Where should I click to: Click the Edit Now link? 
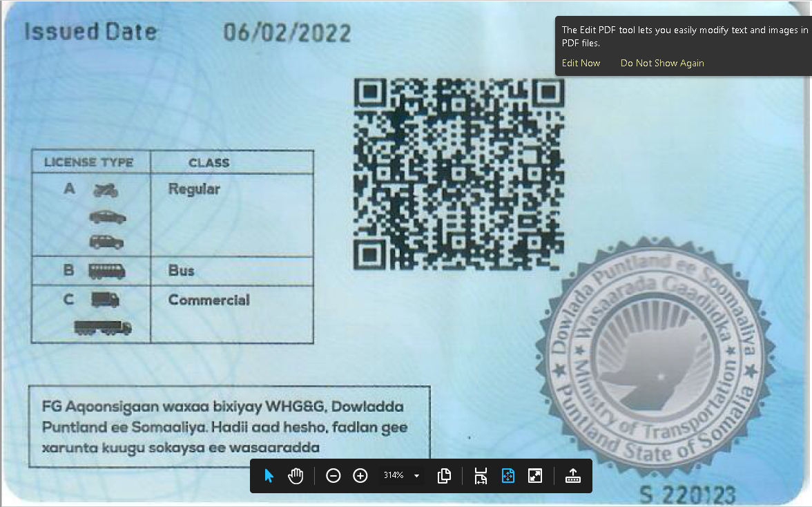tap(581, 63)
